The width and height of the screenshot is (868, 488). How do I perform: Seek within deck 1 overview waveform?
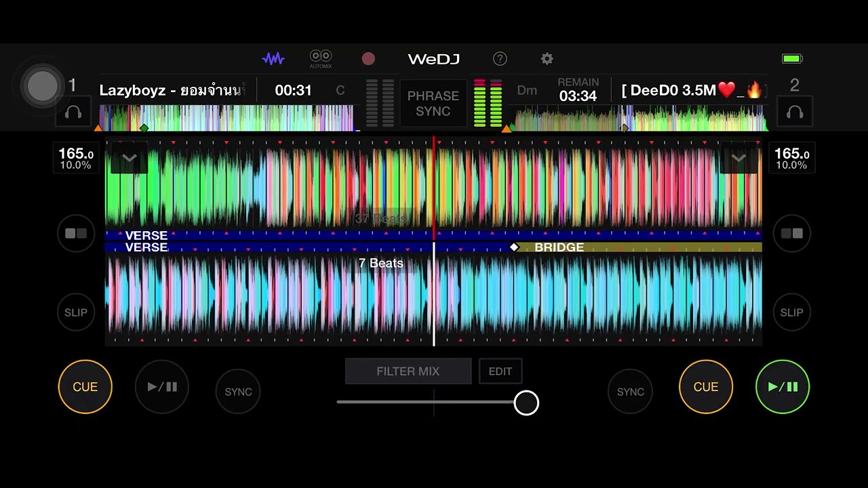click(x=228, y=117)
